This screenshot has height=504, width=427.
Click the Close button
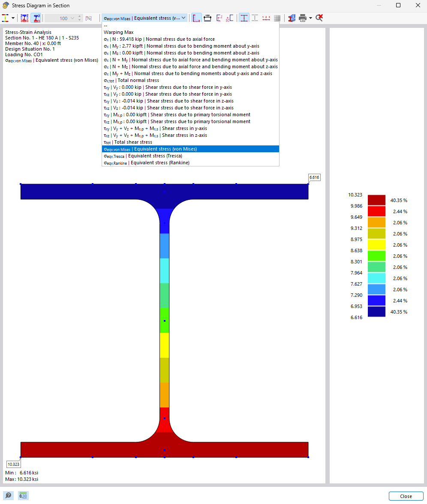[x=406, y=496]
